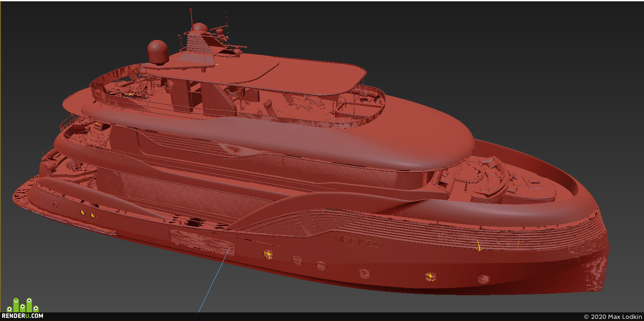Click the yellow marker pair on the stern hull
This screenshot has height=321, width=644.
tap(87, 214)
